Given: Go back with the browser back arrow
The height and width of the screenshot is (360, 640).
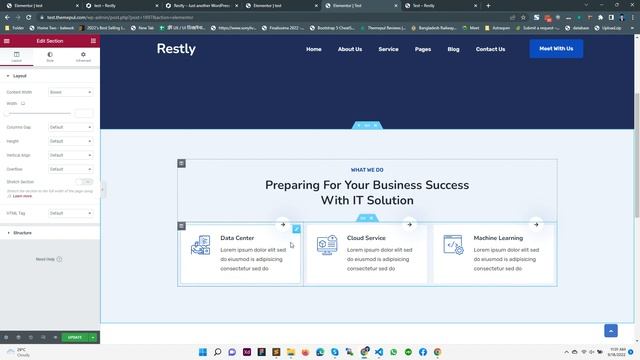Looking at the screenshot, I should [x=7, y=18].
